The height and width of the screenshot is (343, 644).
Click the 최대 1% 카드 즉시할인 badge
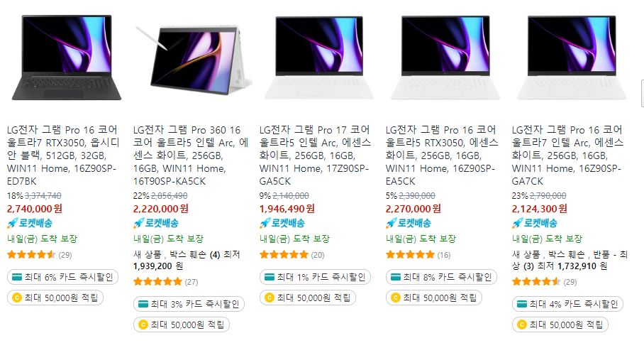coord(315,277)
